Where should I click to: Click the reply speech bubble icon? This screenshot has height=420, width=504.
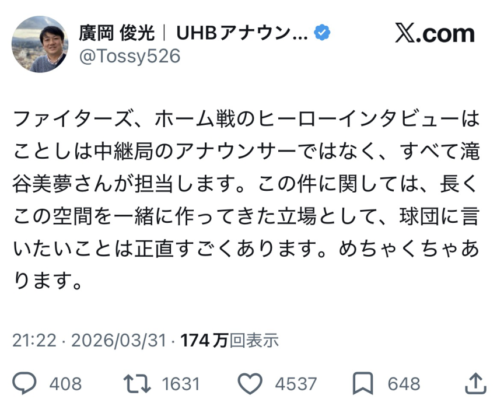[24, 383]
